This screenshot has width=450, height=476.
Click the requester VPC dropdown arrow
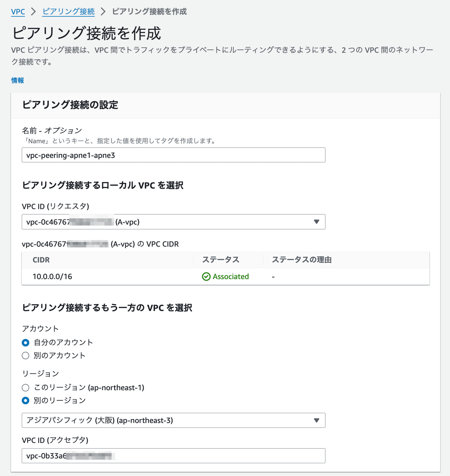[x=316, y=222]
